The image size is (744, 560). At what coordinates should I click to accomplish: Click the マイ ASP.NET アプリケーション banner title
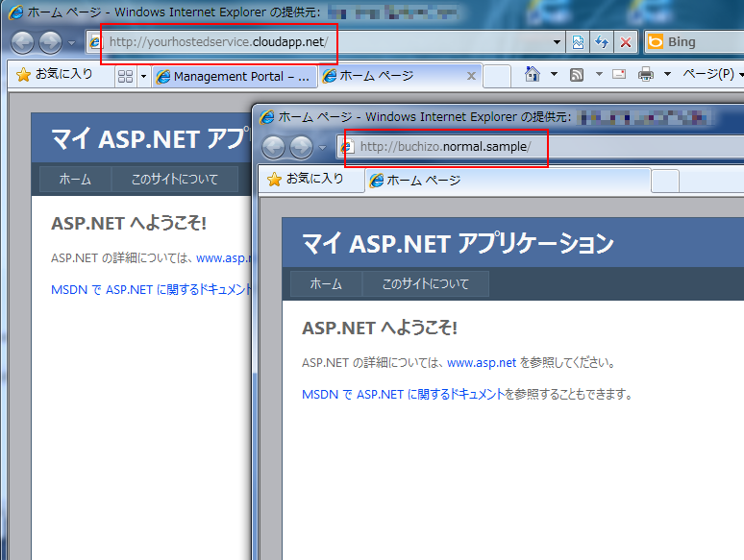tap(458, 243)
